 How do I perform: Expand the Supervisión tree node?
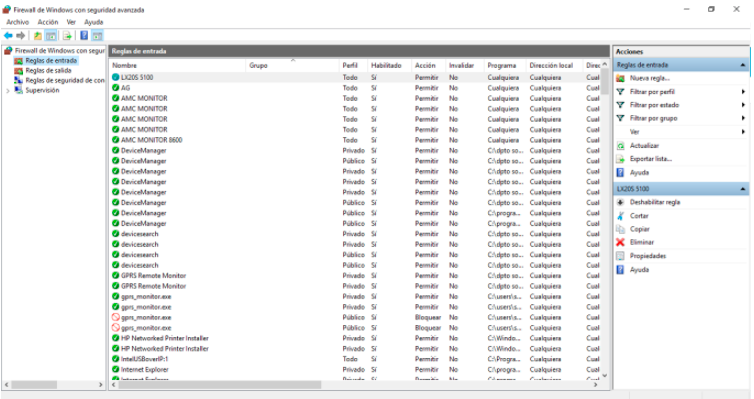7,90
